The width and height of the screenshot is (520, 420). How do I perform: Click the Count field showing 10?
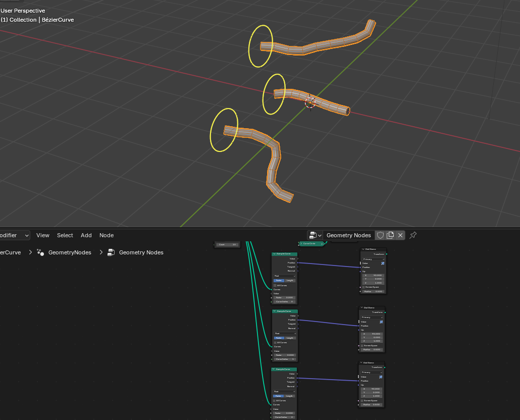227,245
